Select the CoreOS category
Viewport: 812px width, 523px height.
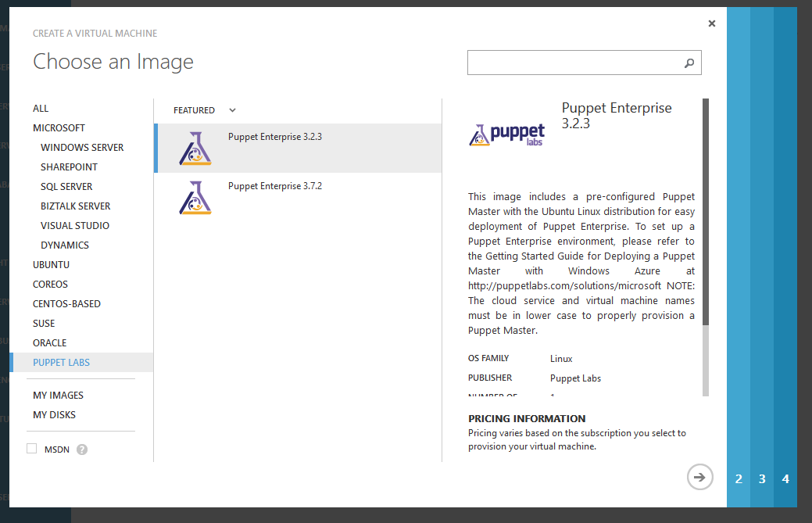(x=50, y=285)
